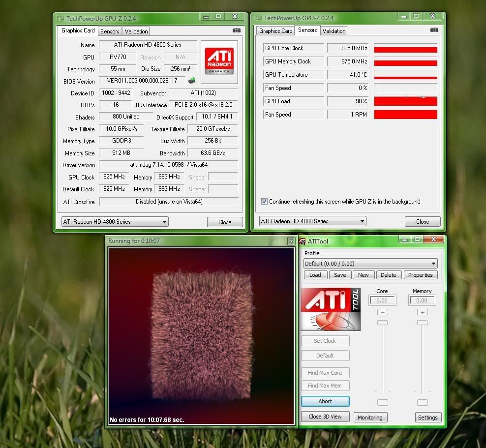The height and width of the screenshot is (448, 486).
Task: Click the ATI CrossFire status field
Action: pyautogui.click(x=169, y=202)
